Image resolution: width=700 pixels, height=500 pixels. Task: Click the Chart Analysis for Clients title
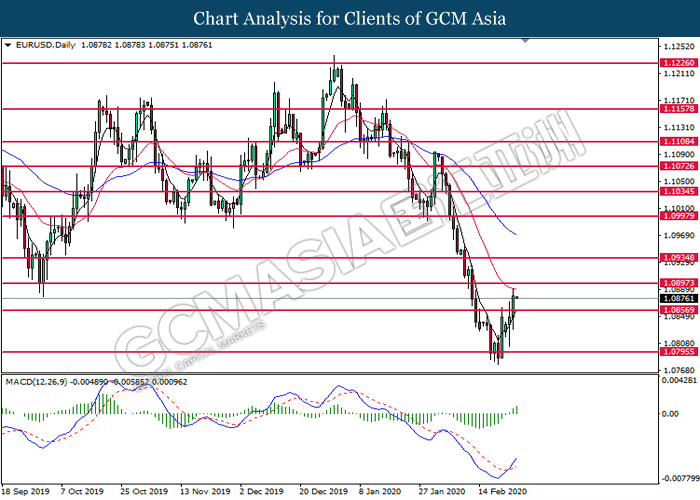[350, 19]
